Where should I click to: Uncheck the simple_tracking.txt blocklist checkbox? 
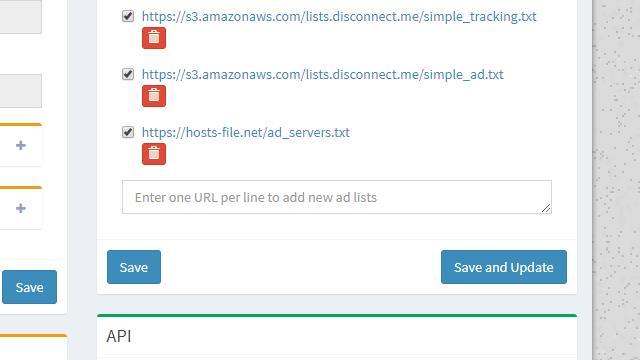[x=128, y=16]
